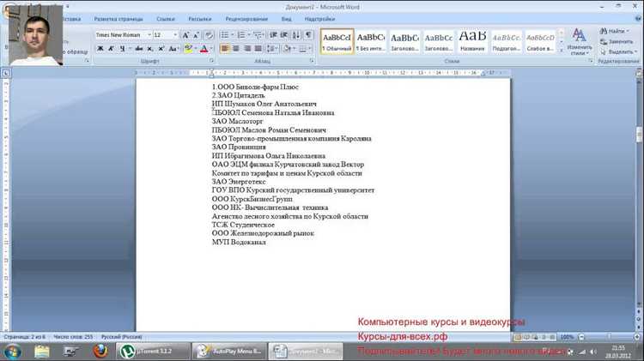Switch to uTorrent taskbar window
Viewport: 644px width, 361px height.
click(x=153, y=352)
